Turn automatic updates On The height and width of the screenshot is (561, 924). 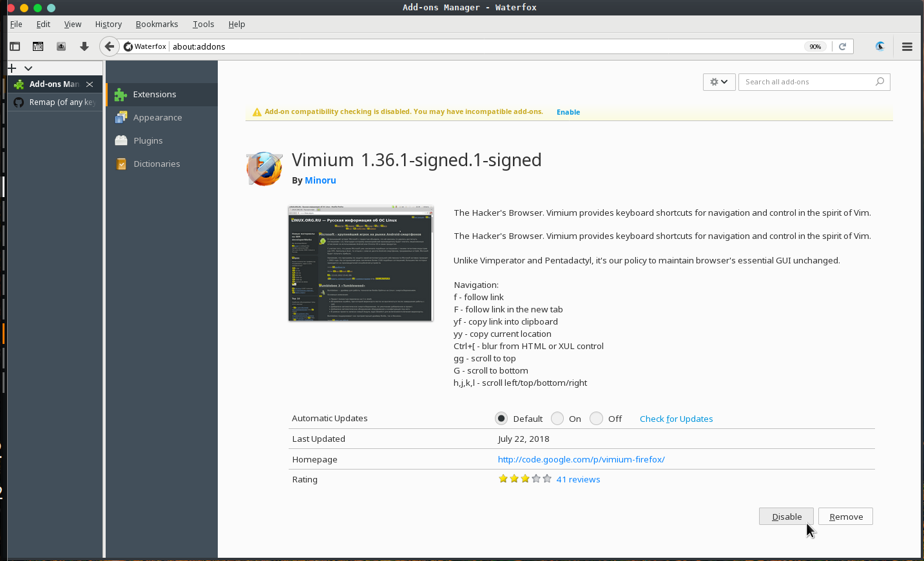point(557,418)
